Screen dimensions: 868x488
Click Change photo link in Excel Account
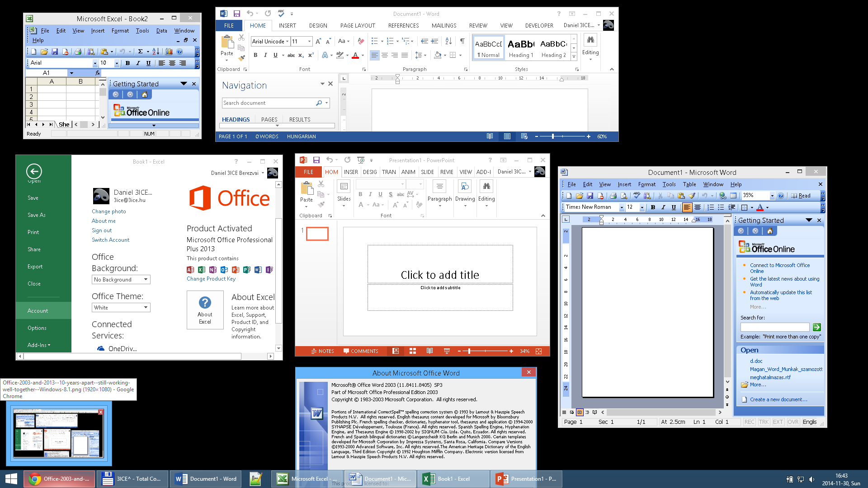click(109, 211)
